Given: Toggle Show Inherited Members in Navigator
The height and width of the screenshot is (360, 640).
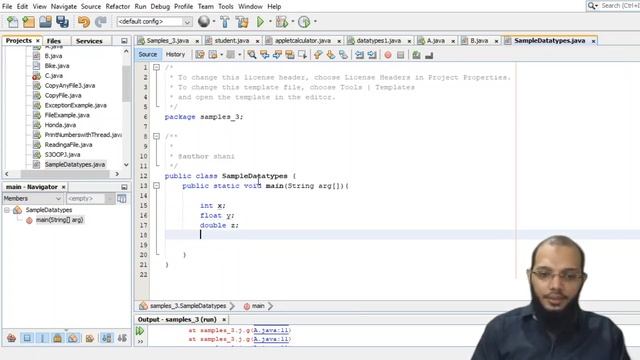Looking at the screenshot, I should coord(11,338).
